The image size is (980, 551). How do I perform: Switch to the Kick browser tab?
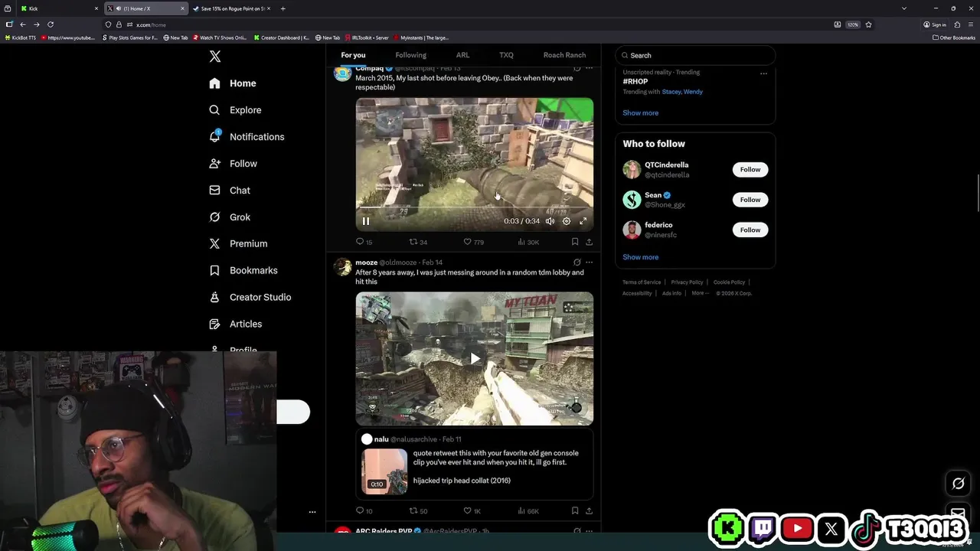point(60,8)
